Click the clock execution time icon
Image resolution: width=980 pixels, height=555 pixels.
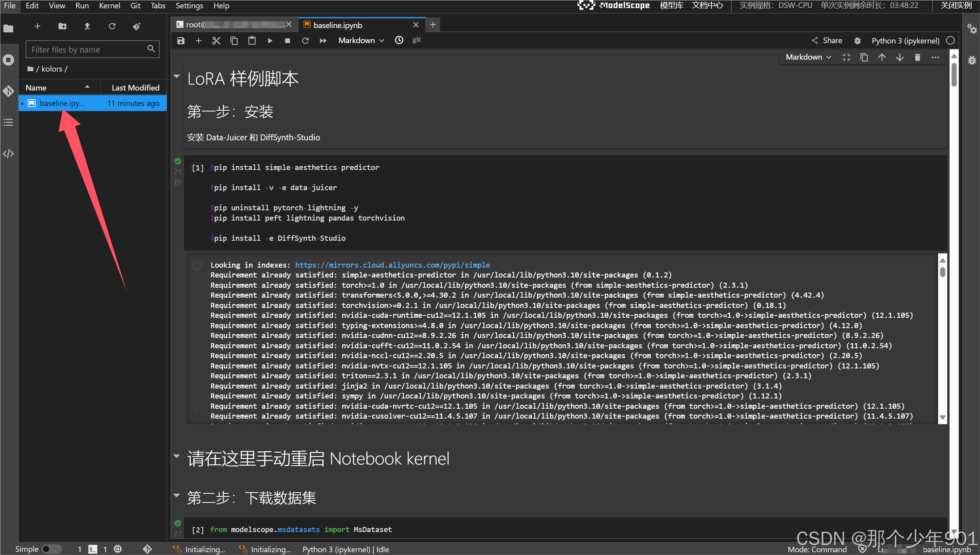399,40
